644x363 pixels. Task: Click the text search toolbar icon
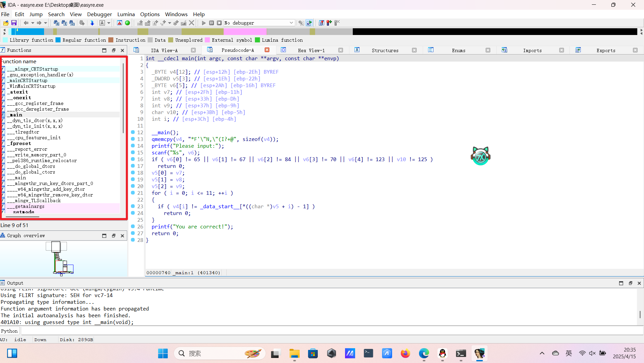coord(64,23)
